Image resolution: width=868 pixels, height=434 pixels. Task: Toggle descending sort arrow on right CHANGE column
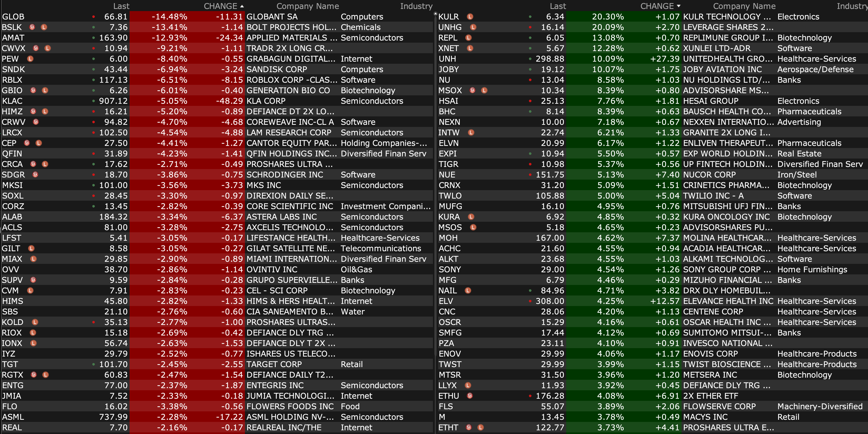coord(678,6)
